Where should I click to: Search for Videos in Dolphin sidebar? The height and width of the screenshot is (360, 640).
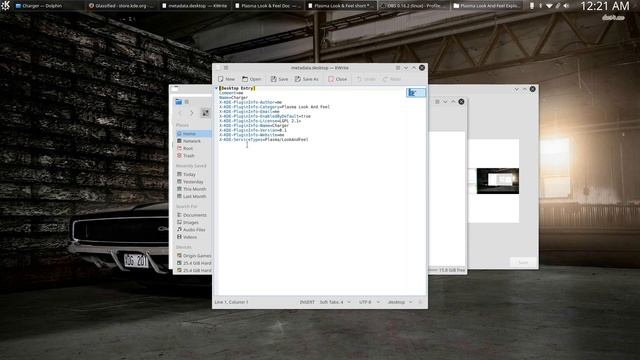point(193,237)
